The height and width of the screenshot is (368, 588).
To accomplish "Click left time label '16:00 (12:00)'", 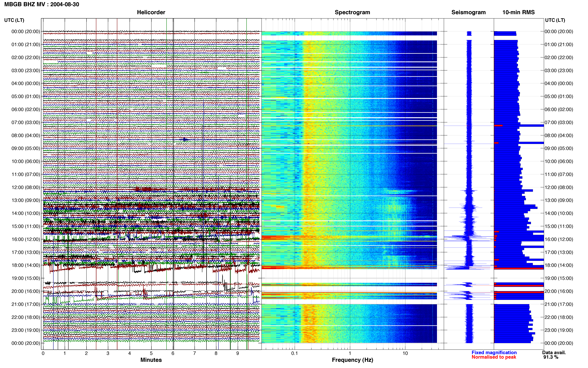I will click(26, 239).
